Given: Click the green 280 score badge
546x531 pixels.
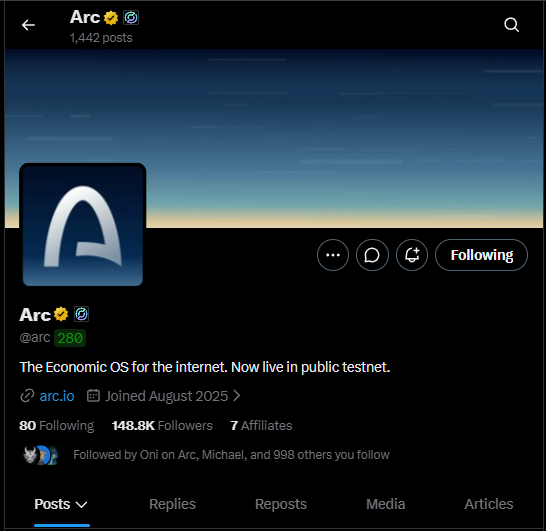Looking at the screenshot, I should tap(70, 338).
